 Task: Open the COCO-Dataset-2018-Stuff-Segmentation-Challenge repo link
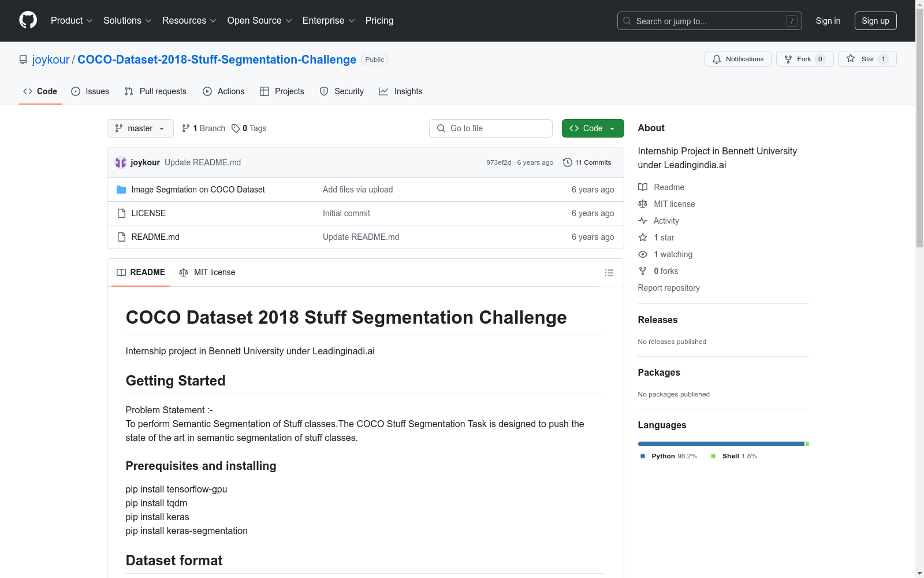click(217, 60)
